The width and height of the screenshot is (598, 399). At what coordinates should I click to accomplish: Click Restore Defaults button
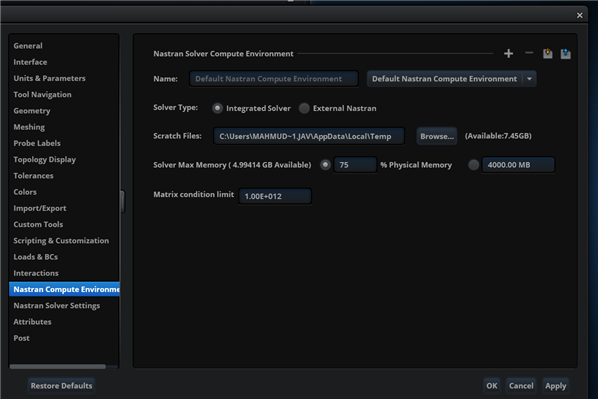(x=61, y=386)
